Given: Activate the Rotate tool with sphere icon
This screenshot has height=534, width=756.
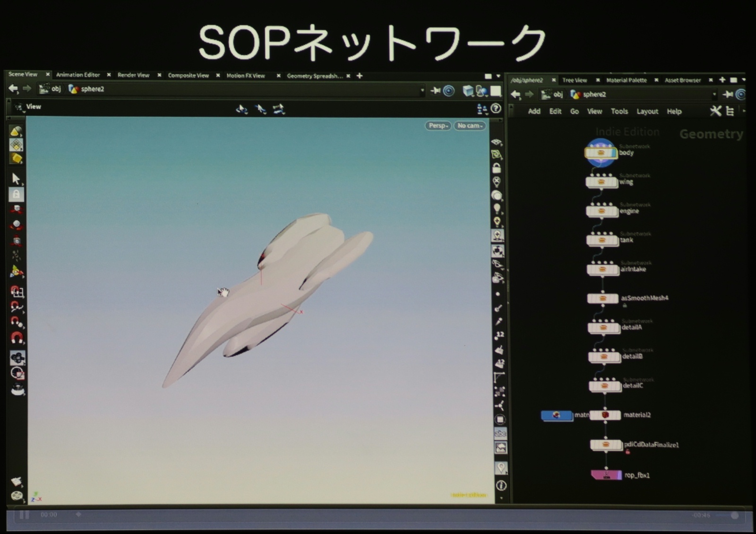Looking at the screenshot, I should pyautogui.click(x=17, y=225).
